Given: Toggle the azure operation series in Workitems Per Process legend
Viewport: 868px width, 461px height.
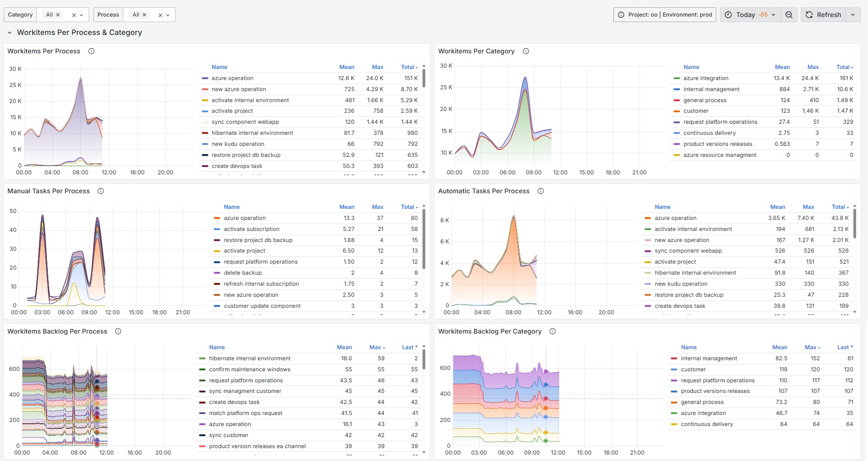Looking at the screenshot, I should pos(232,78).
